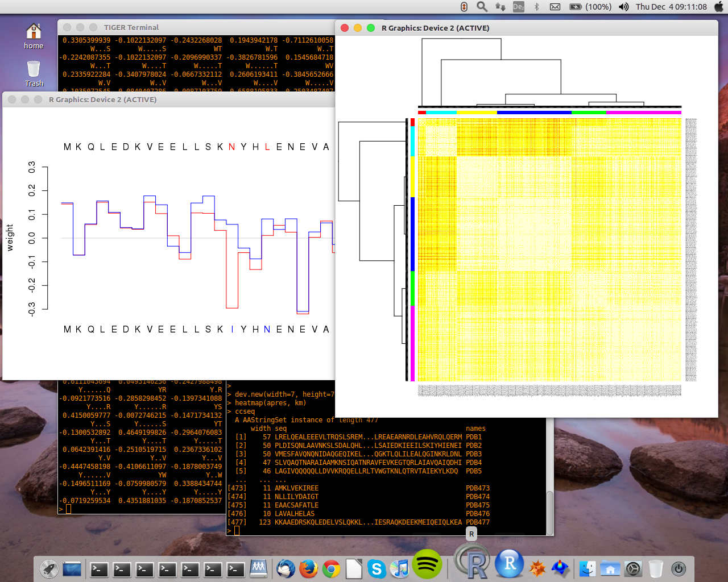This screenshot has height=582, width=728.
Task: Open System Settings gear in dock
Action: click(x=633, y=568)
